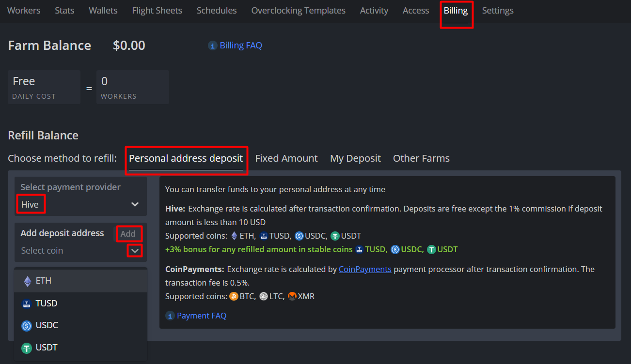The width and height of the screenshot is (631, 364).
Task: Open Overclocking Templates tab
Action: [298, 11]
